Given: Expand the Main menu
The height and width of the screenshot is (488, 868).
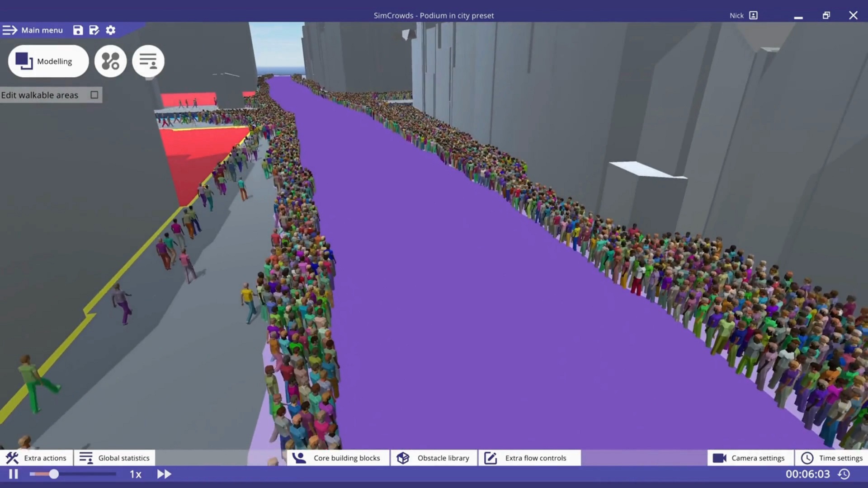Looking at the screenshot, I should click(33, 30).
